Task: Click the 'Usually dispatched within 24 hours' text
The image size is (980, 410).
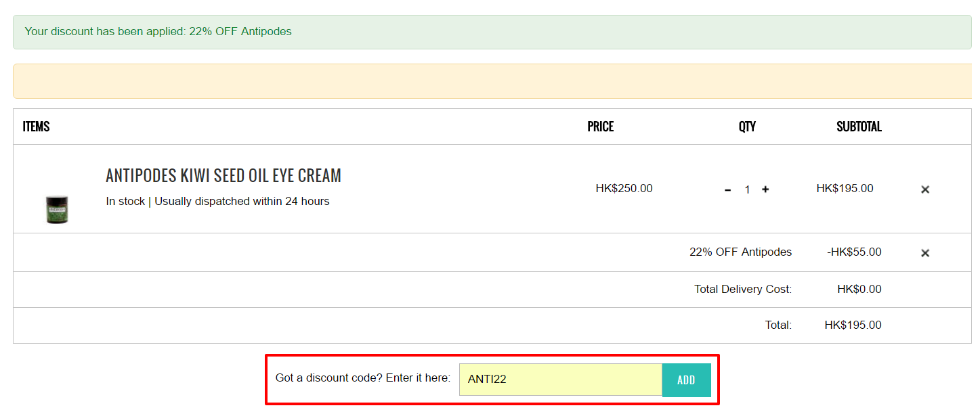Action: [242, 202]
